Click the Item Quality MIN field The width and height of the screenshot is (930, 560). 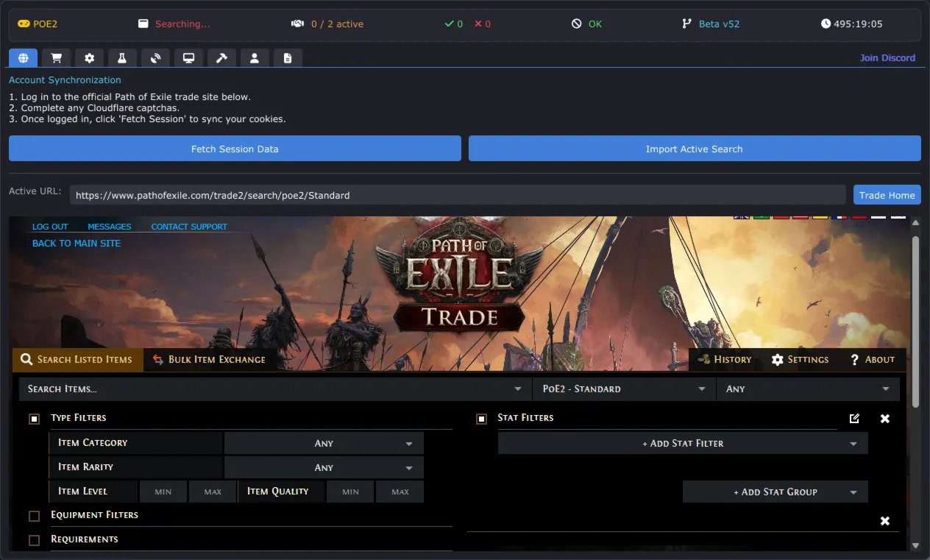(x=350, y=492)
